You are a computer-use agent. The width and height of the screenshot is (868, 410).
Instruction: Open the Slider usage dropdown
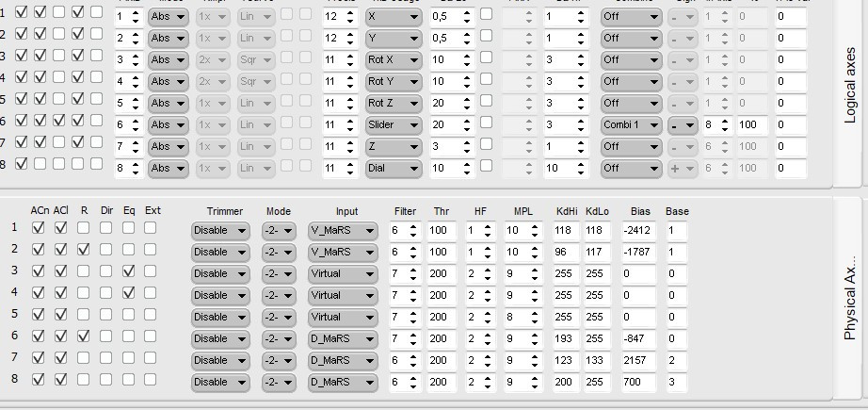coord(394,124)
